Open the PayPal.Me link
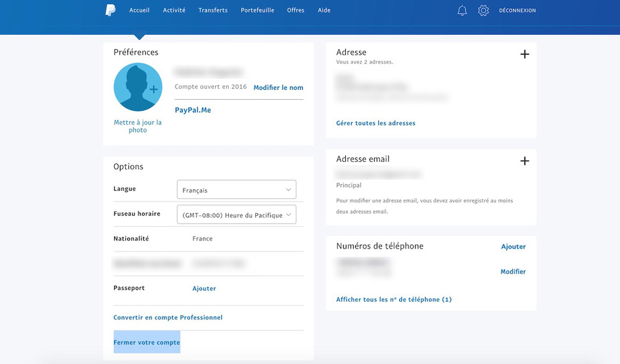The height and width of the screenshot is (364, 620). coord(193,110)
